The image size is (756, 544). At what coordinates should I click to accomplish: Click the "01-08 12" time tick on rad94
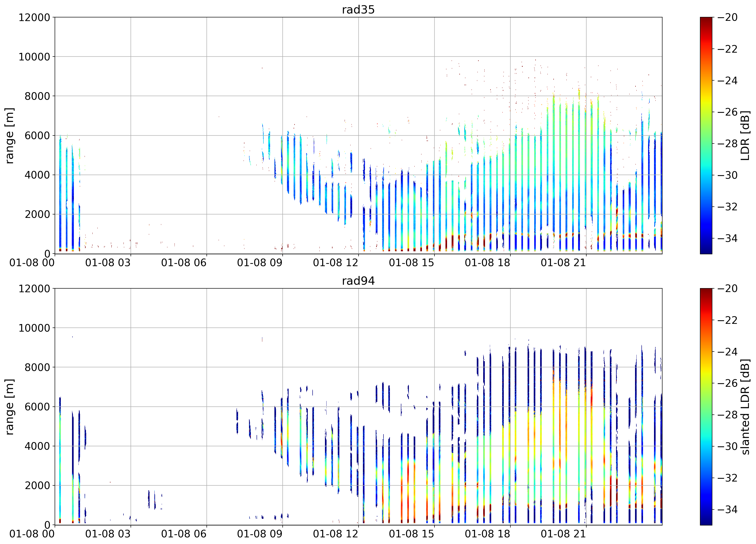[x=336, y=534]
